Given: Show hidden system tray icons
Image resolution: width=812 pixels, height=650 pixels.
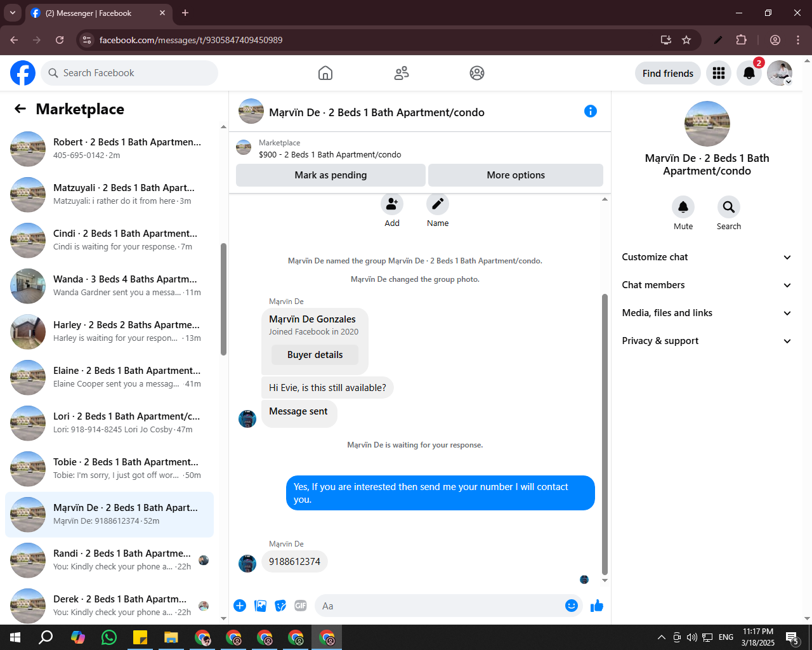Looking at the screenshot, I should (x=661, y=637).
